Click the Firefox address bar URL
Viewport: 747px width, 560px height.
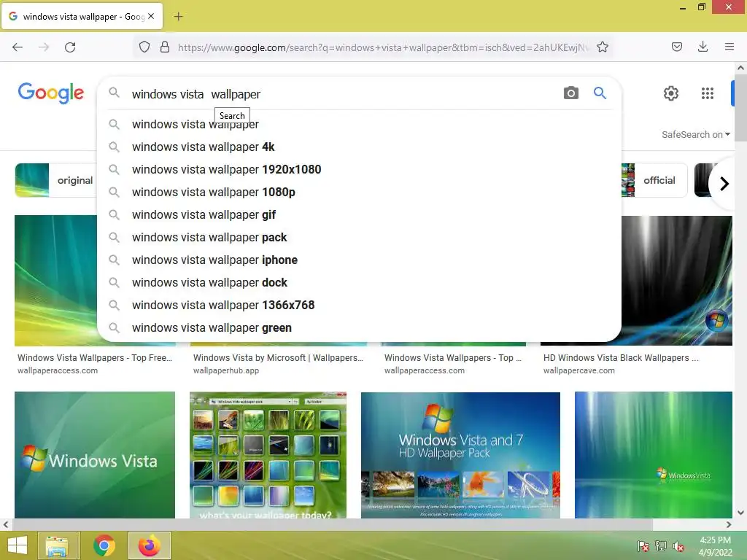383,47
